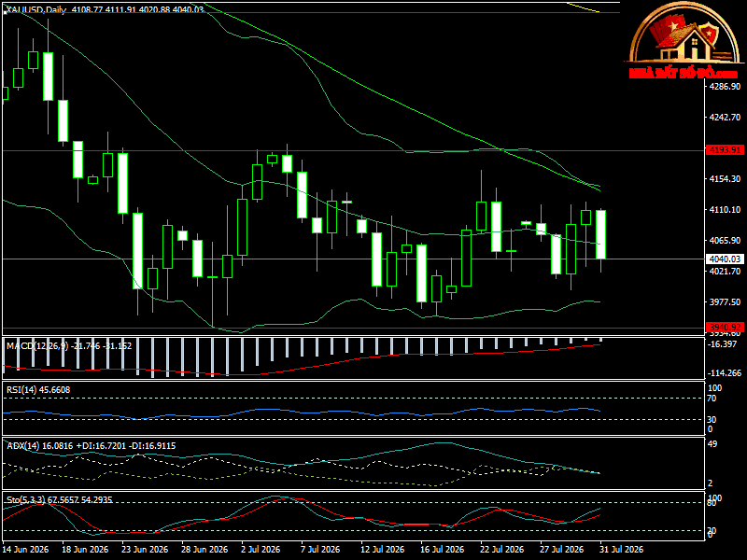This screenshot has height=560, width=747.
Task: Click the red 4193.91 price level label
Action: [726, 150]
